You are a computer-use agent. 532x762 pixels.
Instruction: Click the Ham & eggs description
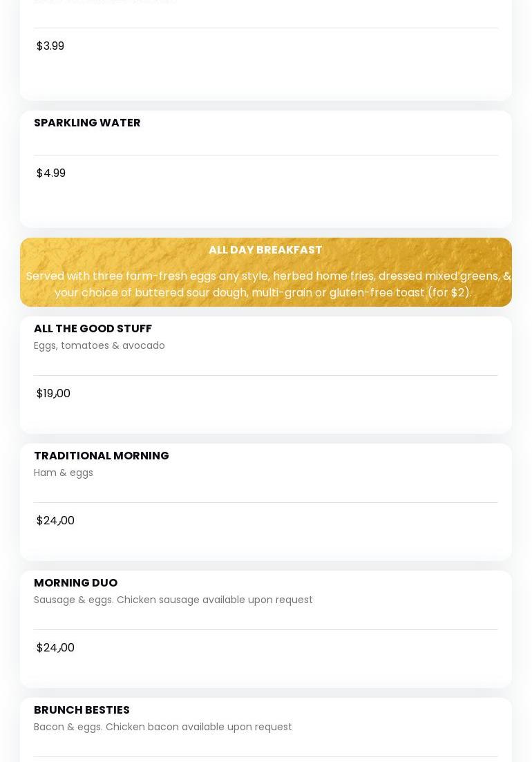click(63, 473)
